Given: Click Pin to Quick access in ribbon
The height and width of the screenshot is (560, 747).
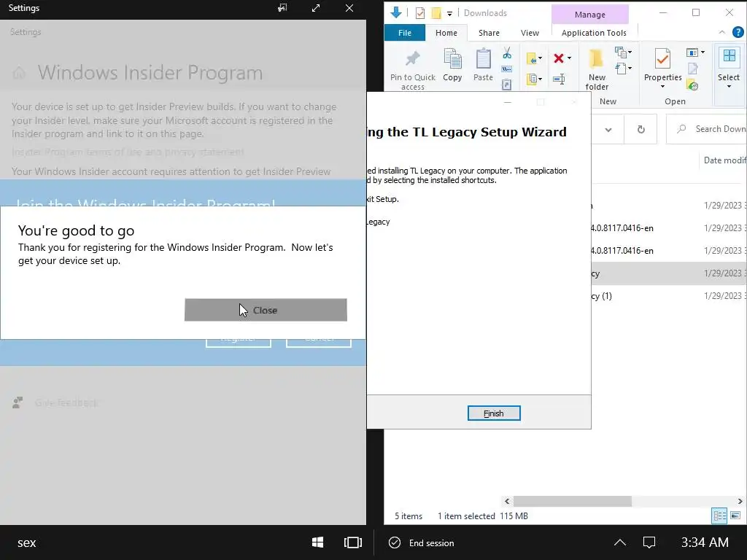Looking at the screenshot, I should (x=413, y=69).
